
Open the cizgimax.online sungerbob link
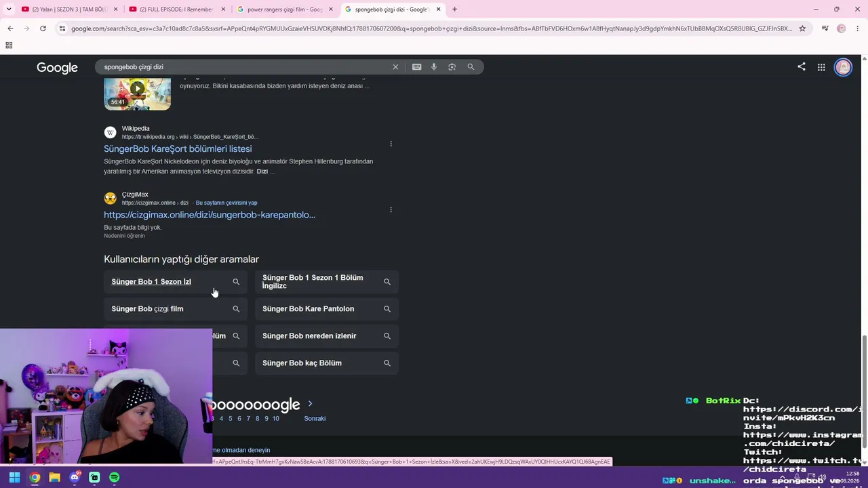coord(210,215)
